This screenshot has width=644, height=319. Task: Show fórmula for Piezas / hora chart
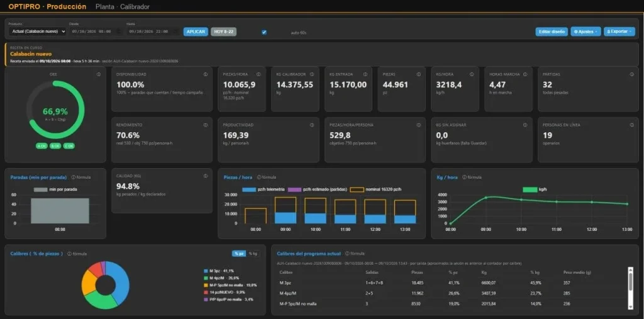pyautogui.click(x=267, y=177)
